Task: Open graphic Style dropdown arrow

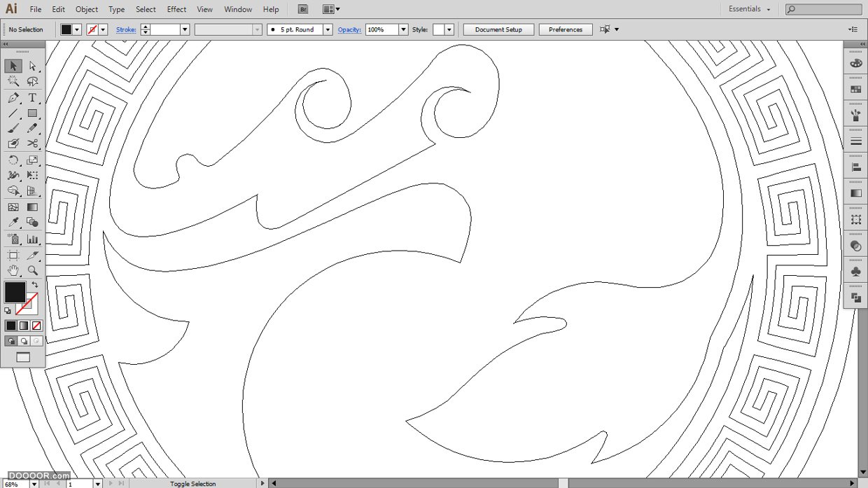Action: (x=449, y=29)
